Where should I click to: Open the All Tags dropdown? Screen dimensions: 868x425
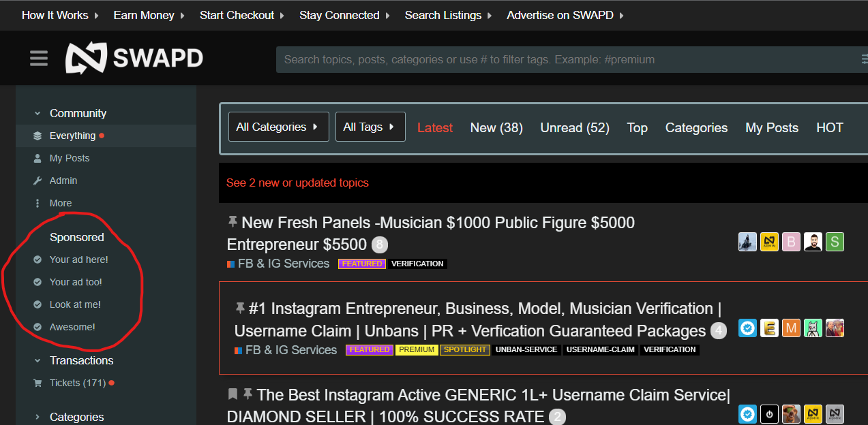370,127
